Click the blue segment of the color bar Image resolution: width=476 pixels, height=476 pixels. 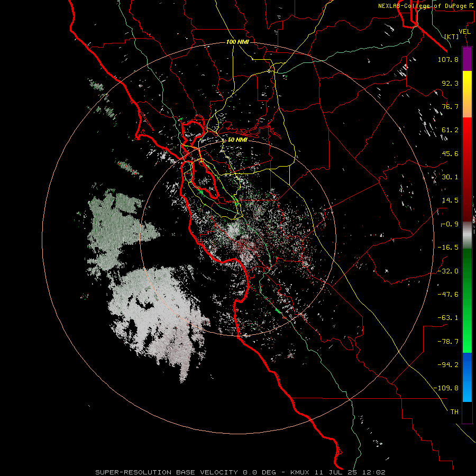pos(467,377)
